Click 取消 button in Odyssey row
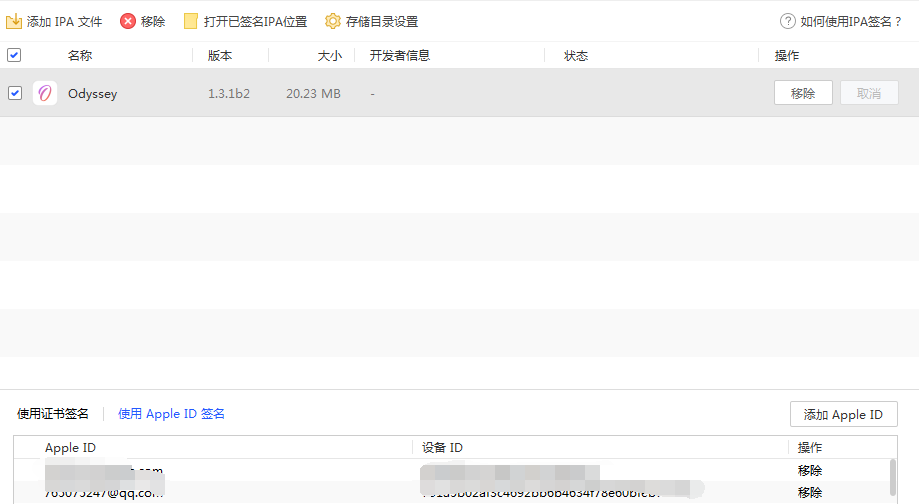 tap(869, 93)
